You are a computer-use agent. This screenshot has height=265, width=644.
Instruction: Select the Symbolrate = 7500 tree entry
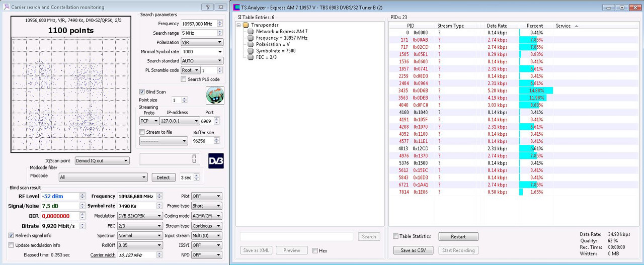click(x=275, y=51)
